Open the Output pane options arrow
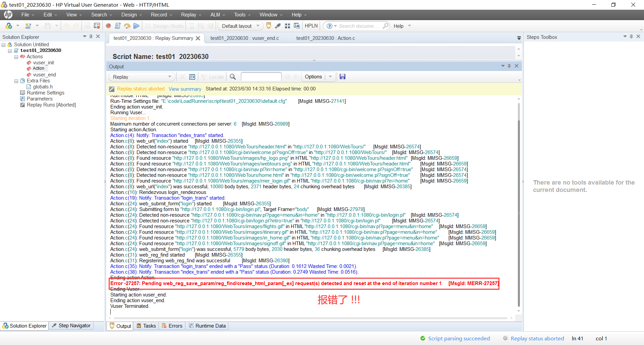 tap(503, 66)
